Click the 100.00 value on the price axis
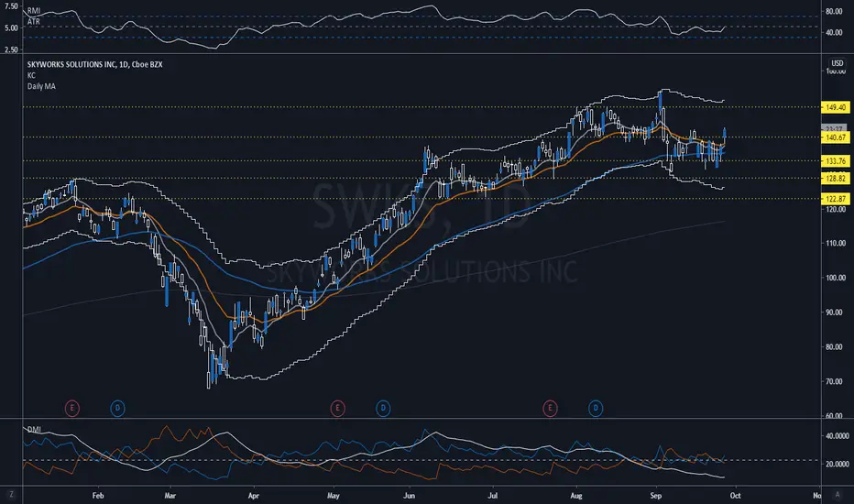This screenshot has height=504, width=854. pyautogui.click(x=836, y=278)
